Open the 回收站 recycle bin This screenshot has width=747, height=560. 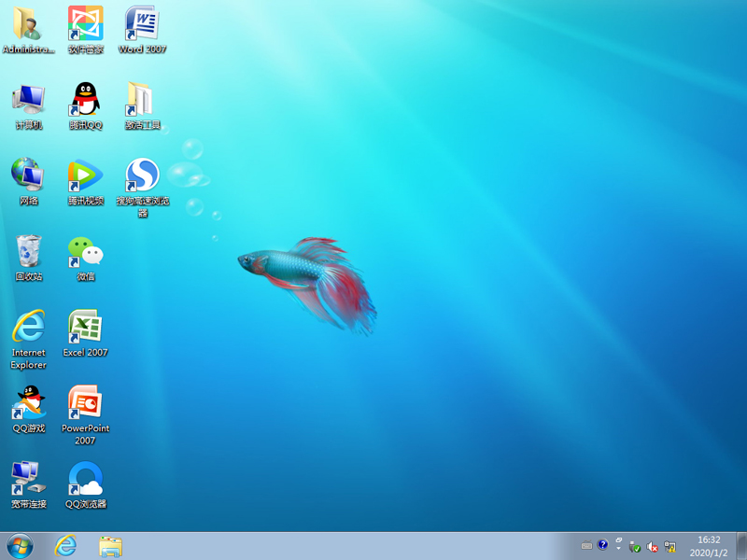[x=28, y=252]
